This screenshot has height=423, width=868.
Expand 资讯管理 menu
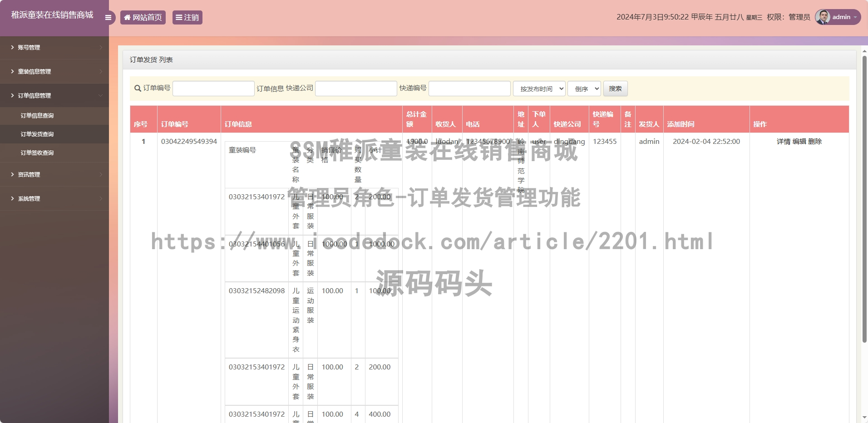point(54,174)
